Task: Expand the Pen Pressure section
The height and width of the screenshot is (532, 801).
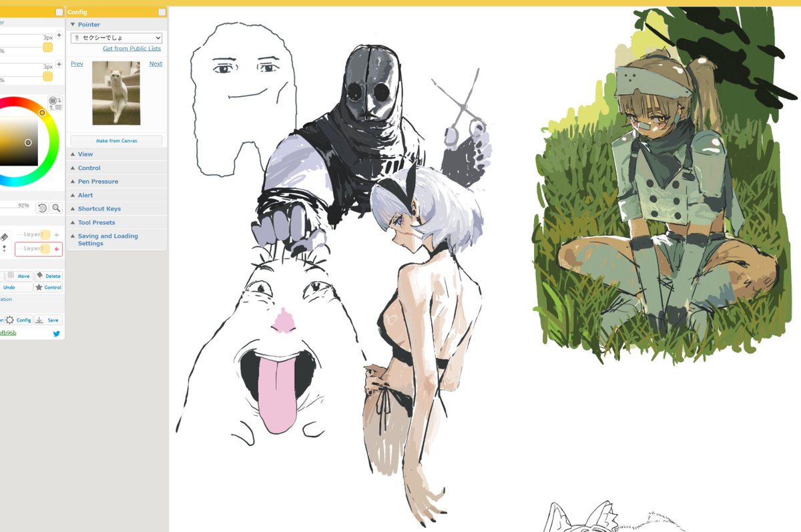Action: tap(116, 182)
